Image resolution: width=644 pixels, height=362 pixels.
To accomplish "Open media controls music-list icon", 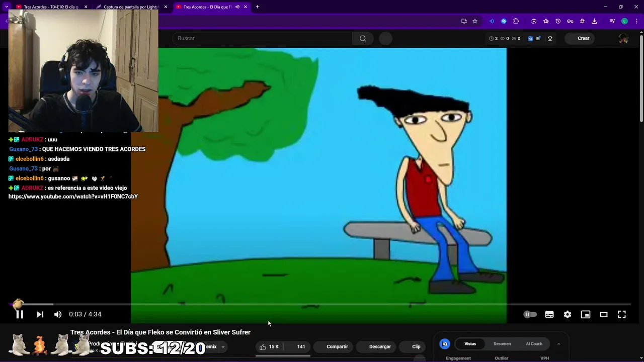I will pos(612,21).
